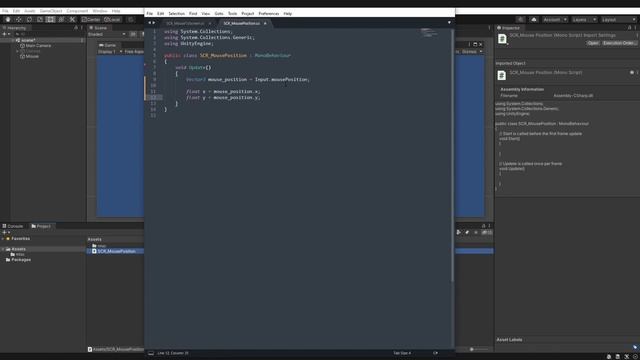Select Unity's Hand tool in the toolbar
This screenshot has width=640, height=360.
[x=7, y=19]
